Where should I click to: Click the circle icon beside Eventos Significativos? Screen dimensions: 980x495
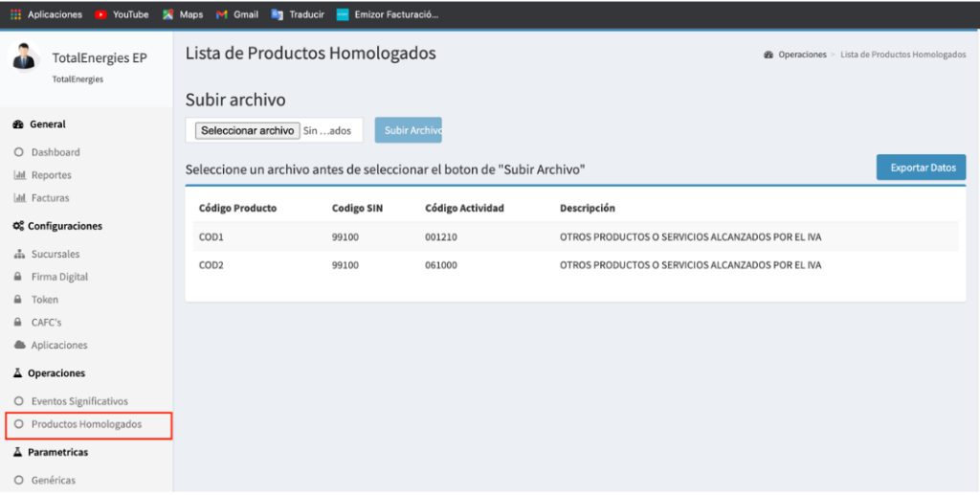point(18,401)
